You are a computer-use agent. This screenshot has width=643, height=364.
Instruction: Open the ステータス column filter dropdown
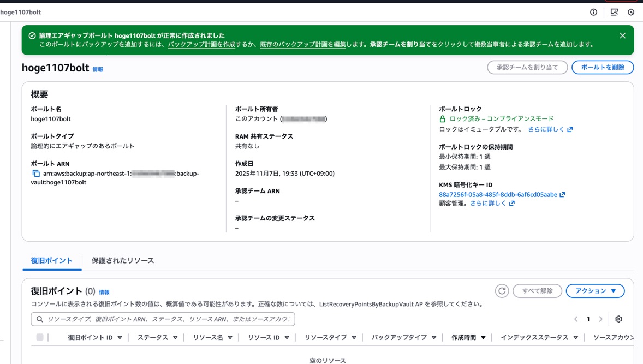pos(175,337)
